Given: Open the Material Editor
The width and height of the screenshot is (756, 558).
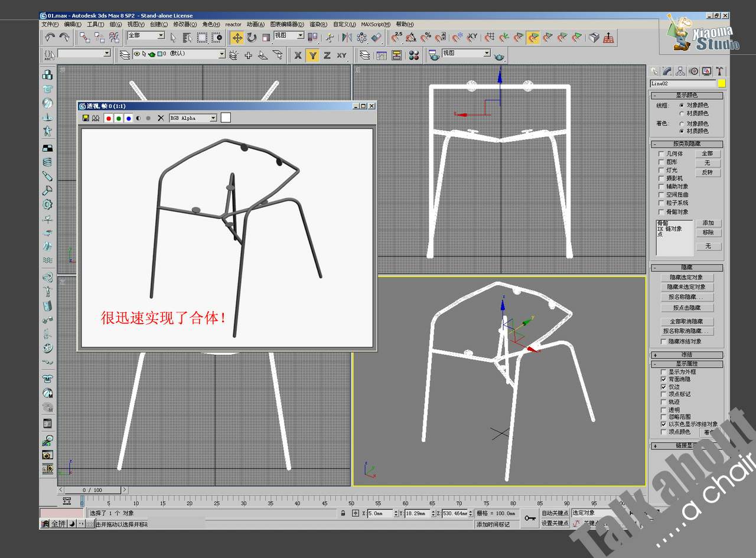Looking at the screenshot, I should tap(414, 55).
